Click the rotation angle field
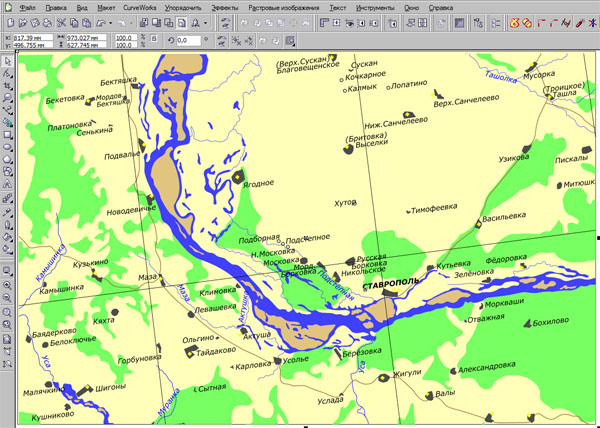This screenshot has width=600, height=428. click(x=187, y=41)
